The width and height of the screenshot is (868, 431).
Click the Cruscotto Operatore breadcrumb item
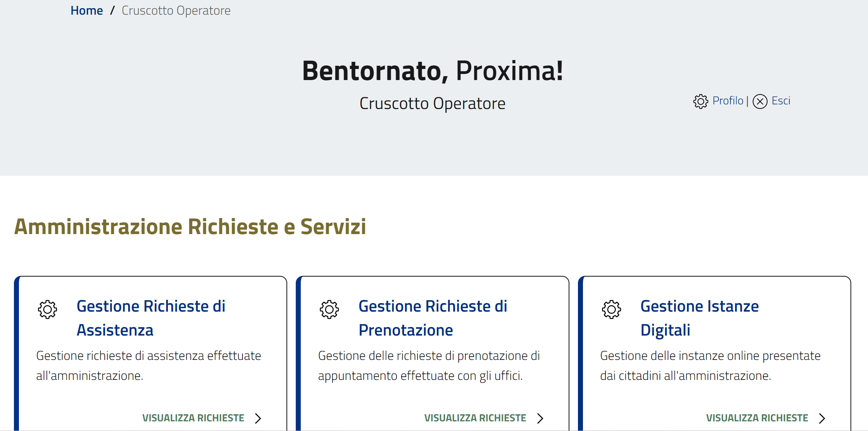pyautogui.click(x=176, y=11)
